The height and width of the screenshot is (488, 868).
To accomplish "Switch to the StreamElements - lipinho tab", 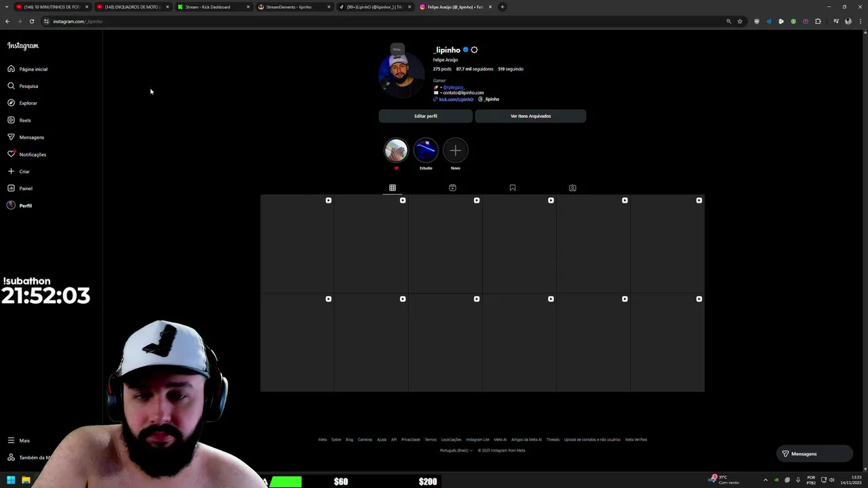I will (294, 7).
